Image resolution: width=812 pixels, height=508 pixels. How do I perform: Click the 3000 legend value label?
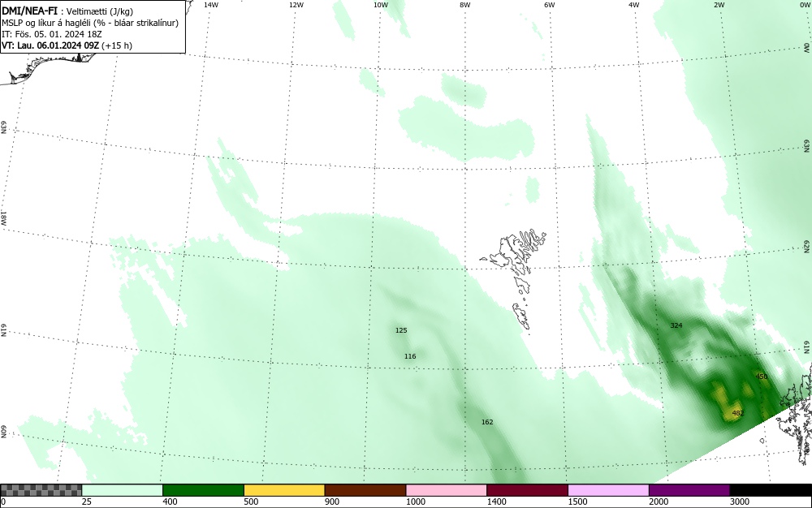pyautogui.click(x=740, y=502)
